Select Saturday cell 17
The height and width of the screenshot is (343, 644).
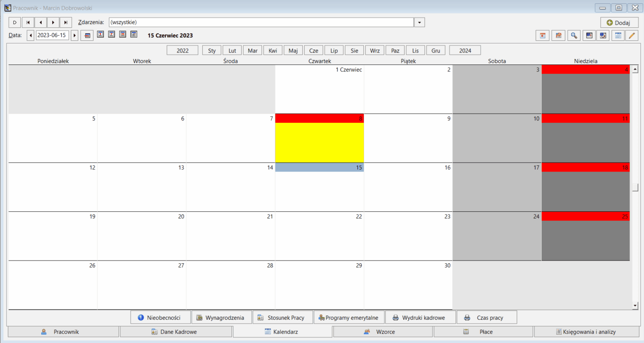click(x=497, y=187)
